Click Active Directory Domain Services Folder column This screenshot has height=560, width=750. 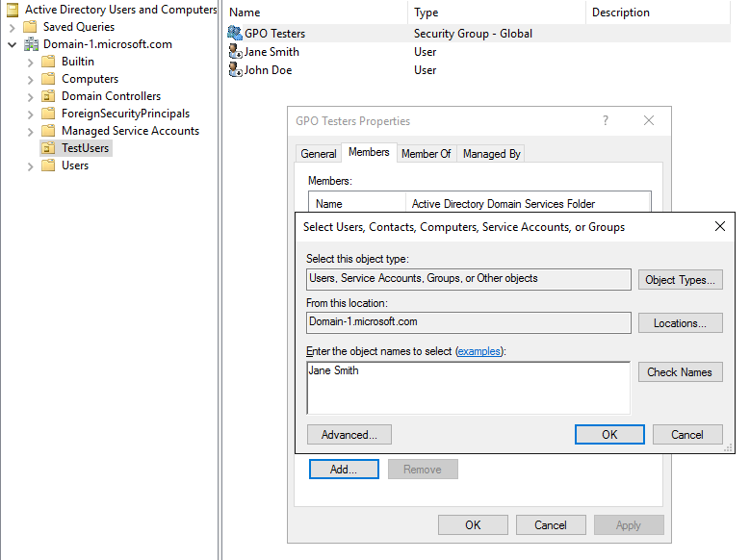[528, 204]
